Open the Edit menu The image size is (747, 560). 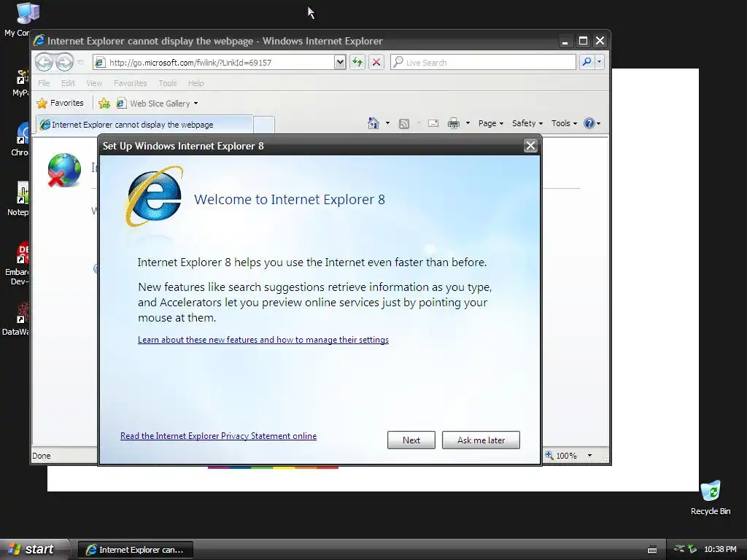68,83
